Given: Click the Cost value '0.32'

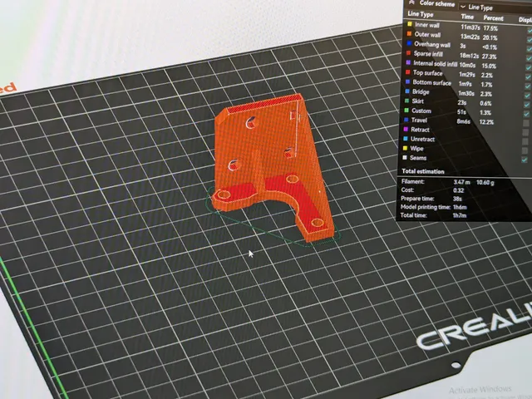Looking at the screenshot, I should click(458, 190).
